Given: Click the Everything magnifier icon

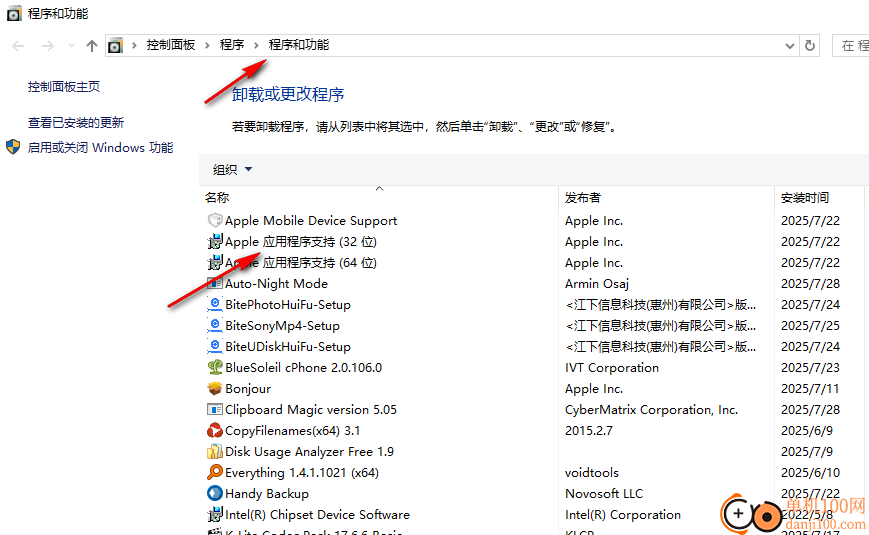Looking at the screenshot, I should coord(215,472).
